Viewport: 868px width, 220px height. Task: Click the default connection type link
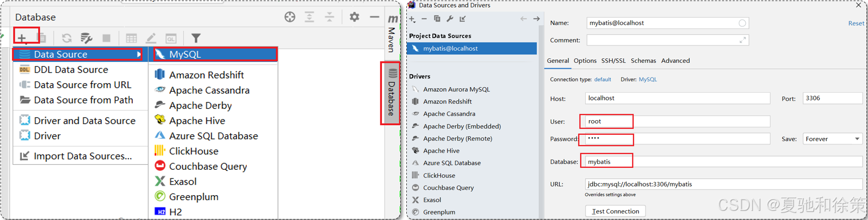(x=602, y=80)
